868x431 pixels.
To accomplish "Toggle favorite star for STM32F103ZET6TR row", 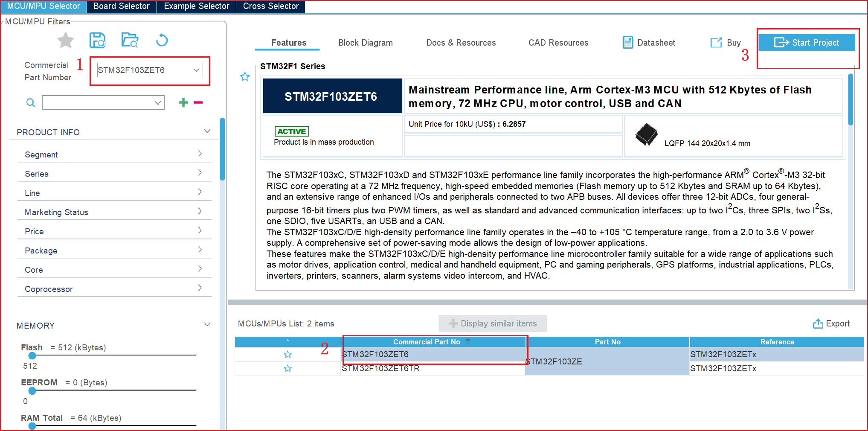I will point(288,369).
